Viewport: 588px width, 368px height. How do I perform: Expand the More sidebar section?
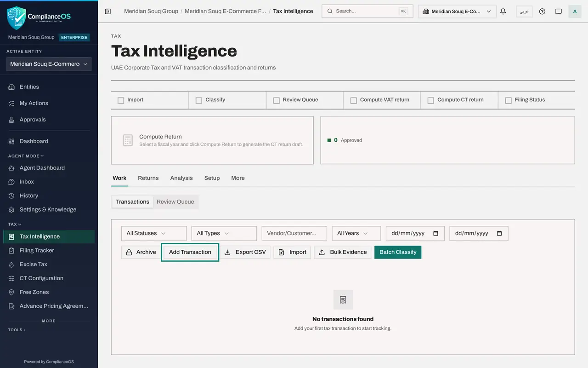pyautogui.click(x=49, y=321)
